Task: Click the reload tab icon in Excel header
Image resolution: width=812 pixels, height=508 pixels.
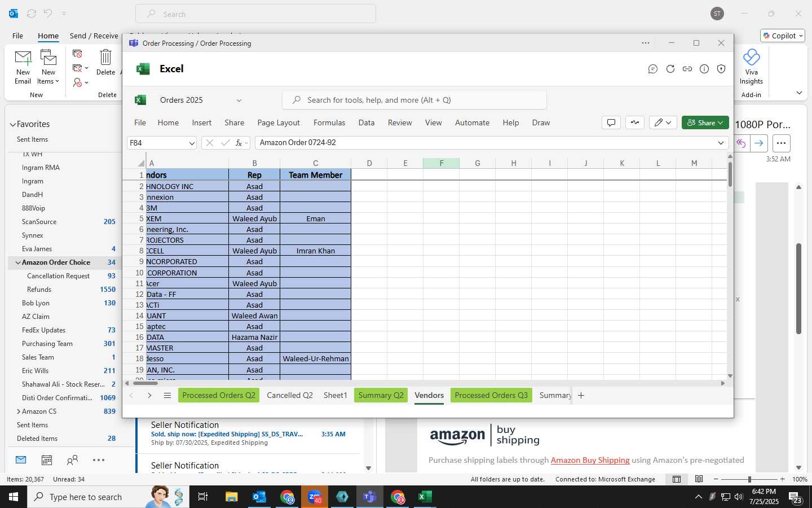Action: [670, 69]
